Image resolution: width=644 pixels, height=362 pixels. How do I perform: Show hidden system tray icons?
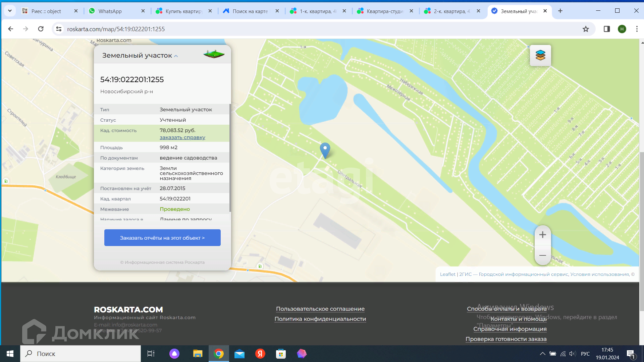click(542, 354)
